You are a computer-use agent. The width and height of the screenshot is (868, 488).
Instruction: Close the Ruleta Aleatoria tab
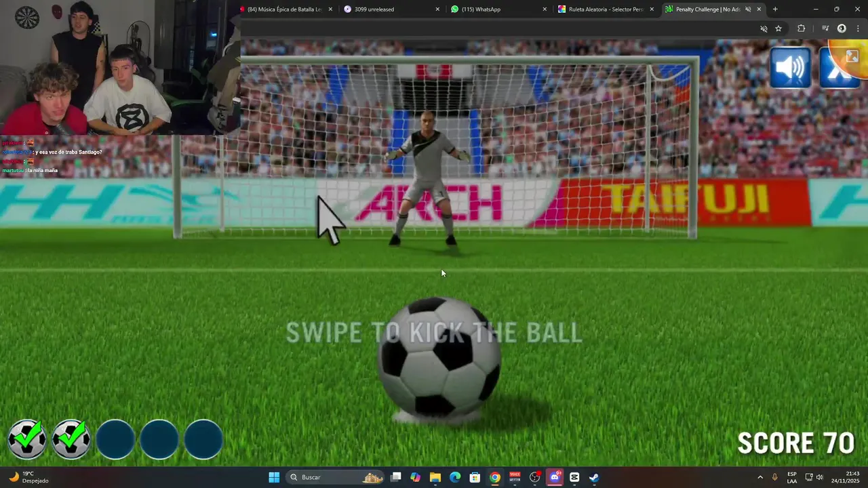pyautogui.click(x=652, y=9)
